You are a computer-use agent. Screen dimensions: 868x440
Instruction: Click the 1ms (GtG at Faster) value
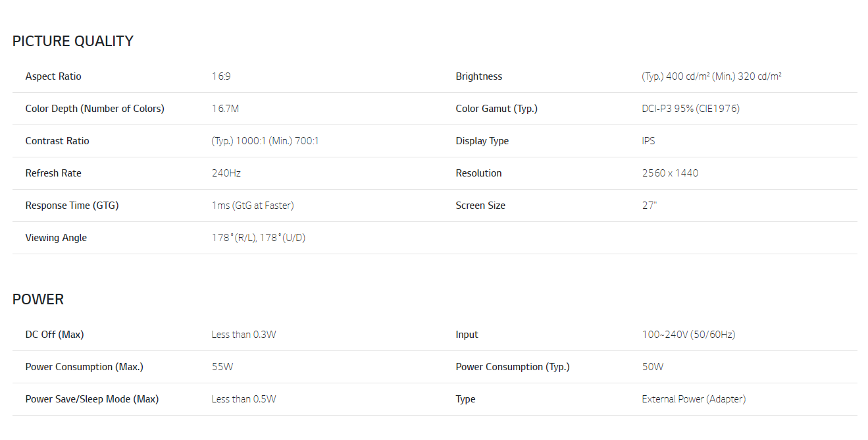click(253, 206)
